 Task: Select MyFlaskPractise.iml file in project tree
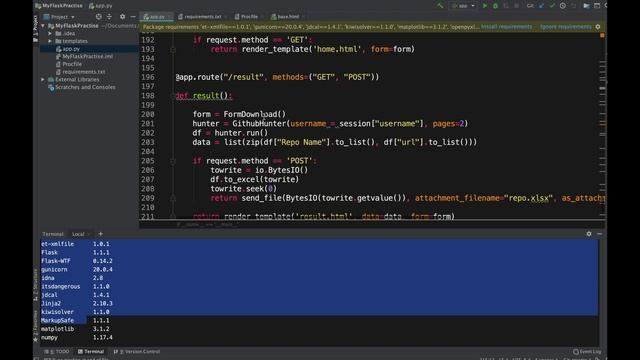click(88, 57)
